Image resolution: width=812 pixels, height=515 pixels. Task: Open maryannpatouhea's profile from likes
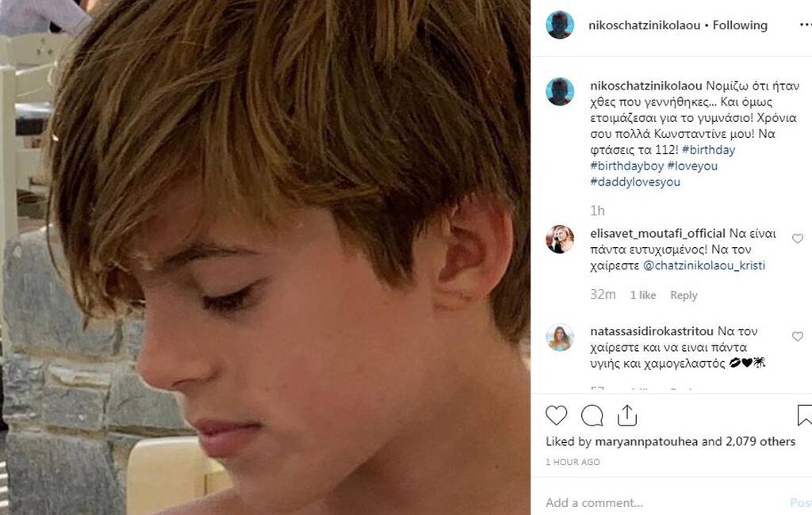pyautogui.click(x=643, y=441)
